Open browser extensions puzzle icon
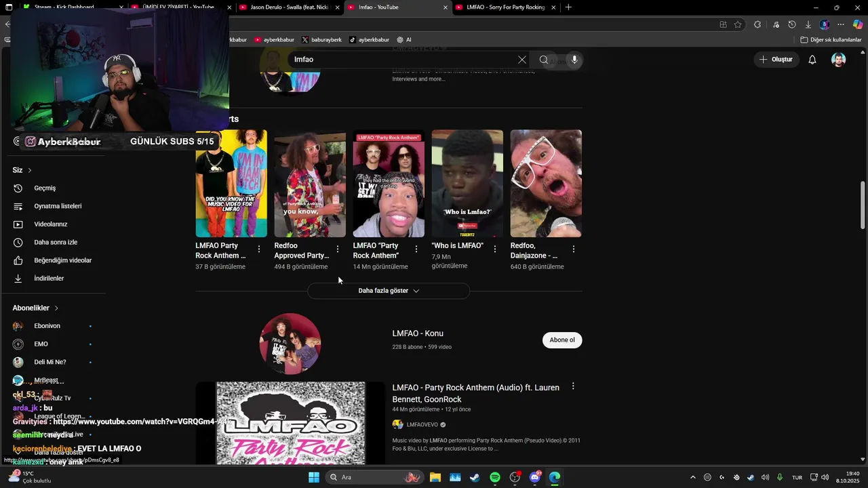The image size is (868, 488). coord(757,24)
